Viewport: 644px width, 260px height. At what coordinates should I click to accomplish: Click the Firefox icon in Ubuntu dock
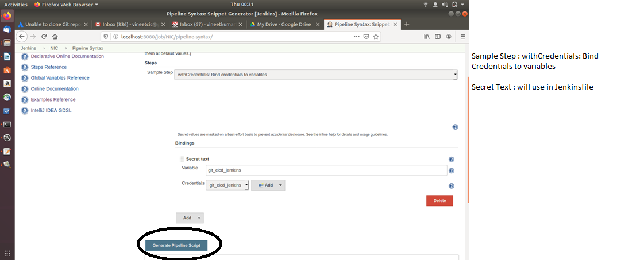click(7, 17)
